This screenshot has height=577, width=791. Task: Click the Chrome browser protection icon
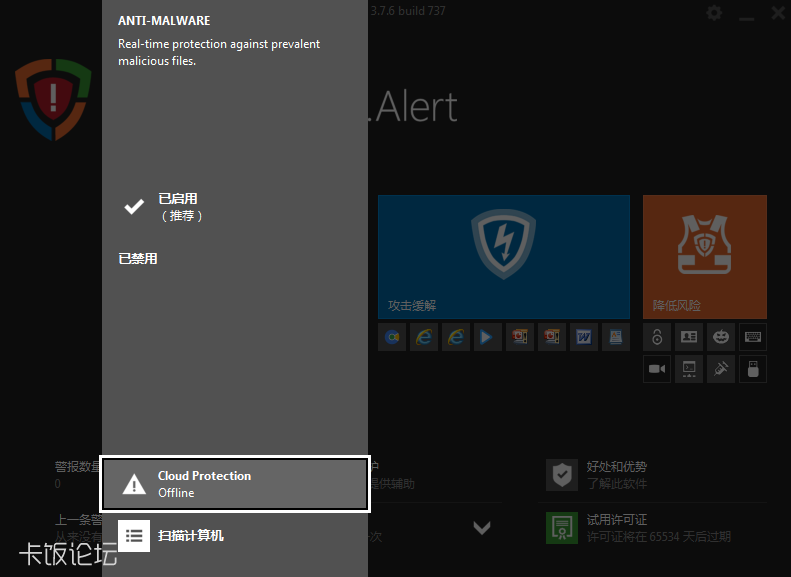[x=392, y=337]
